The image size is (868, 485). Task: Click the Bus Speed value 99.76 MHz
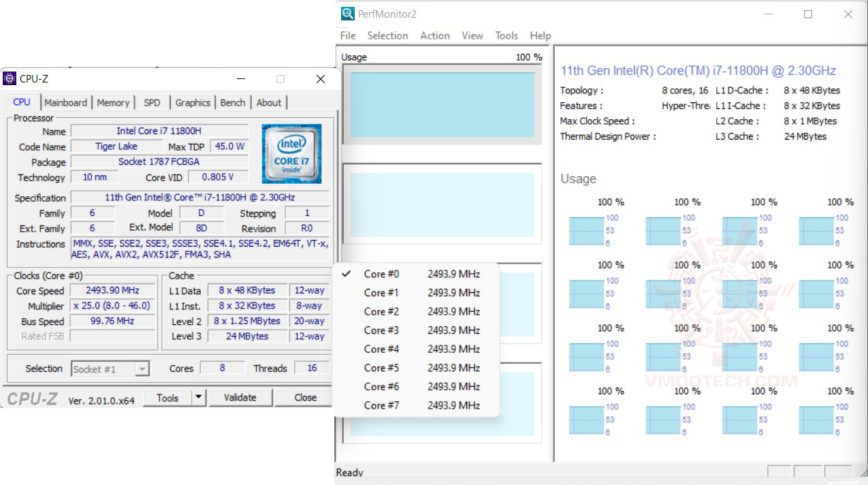[x=112, y=321]
